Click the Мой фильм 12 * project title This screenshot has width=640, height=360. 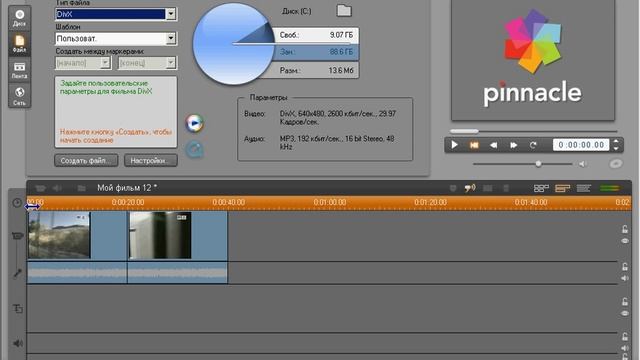click(127, 188)
